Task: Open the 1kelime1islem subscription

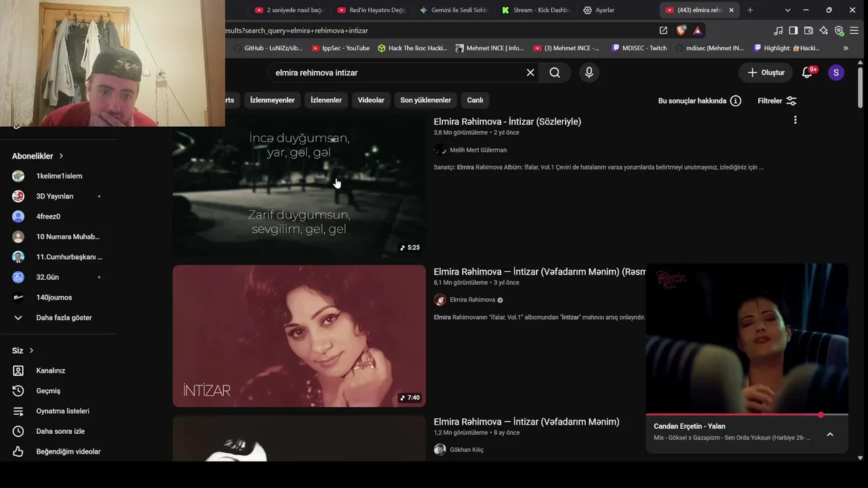Action: pos(58,176)
